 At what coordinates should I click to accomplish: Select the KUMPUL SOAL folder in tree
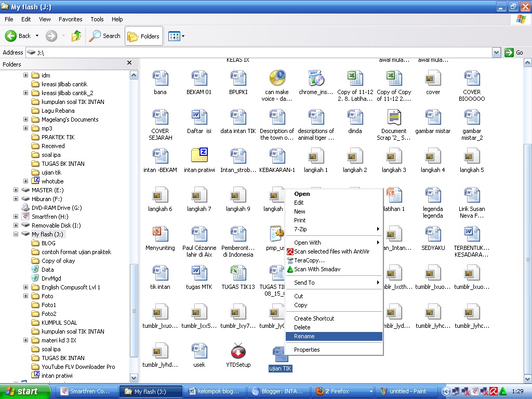point(59,323)
